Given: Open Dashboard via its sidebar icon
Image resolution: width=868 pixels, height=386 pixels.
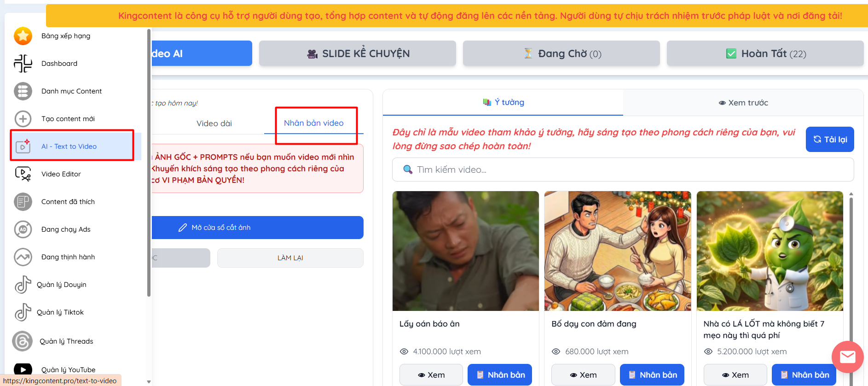Looking at the screenshot, I should click(23, 64).
